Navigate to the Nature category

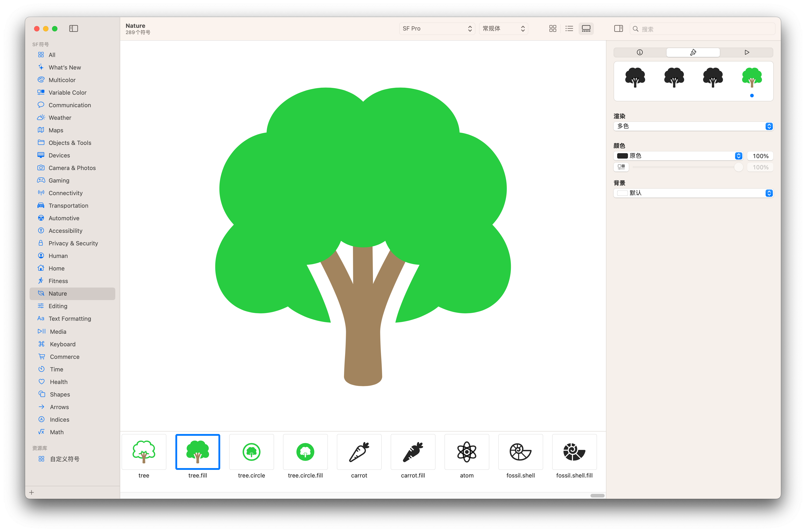coord(58,293)
